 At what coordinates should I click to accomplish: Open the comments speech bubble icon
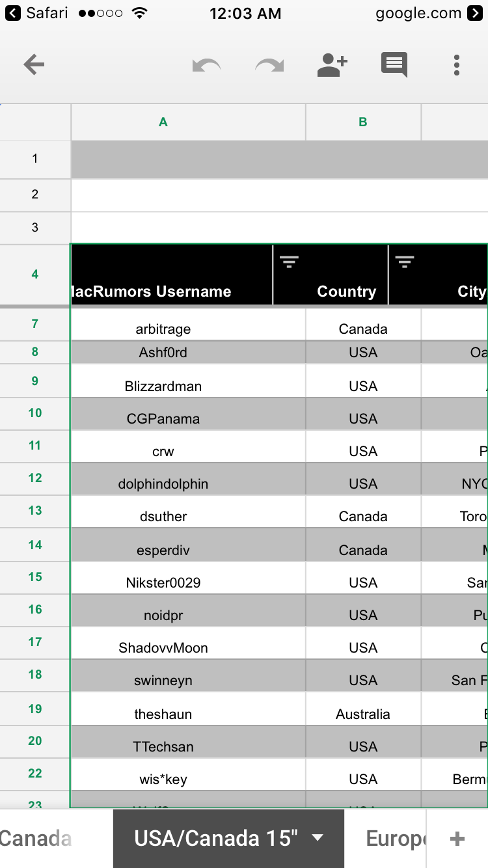pos(394,65)
